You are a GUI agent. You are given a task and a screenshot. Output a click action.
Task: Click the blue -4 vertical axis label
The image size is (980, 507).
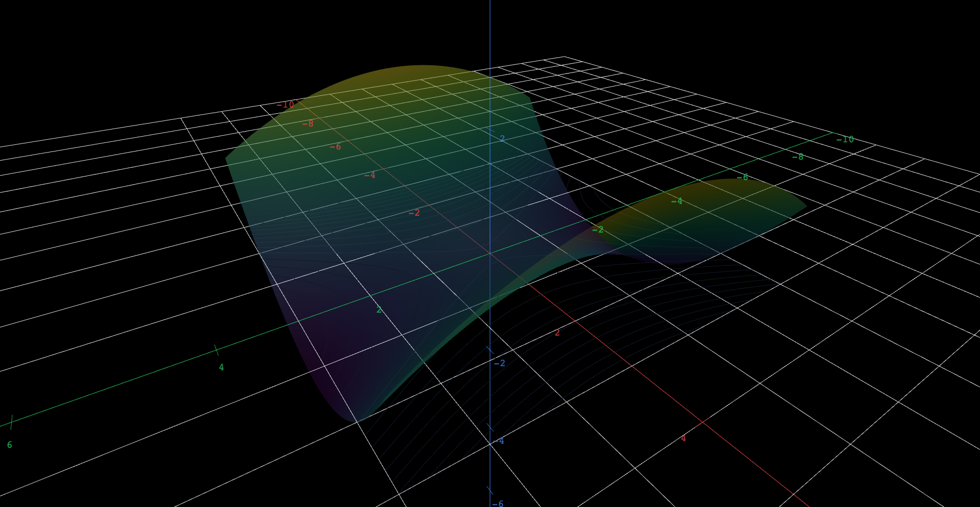tap(498, 441)
